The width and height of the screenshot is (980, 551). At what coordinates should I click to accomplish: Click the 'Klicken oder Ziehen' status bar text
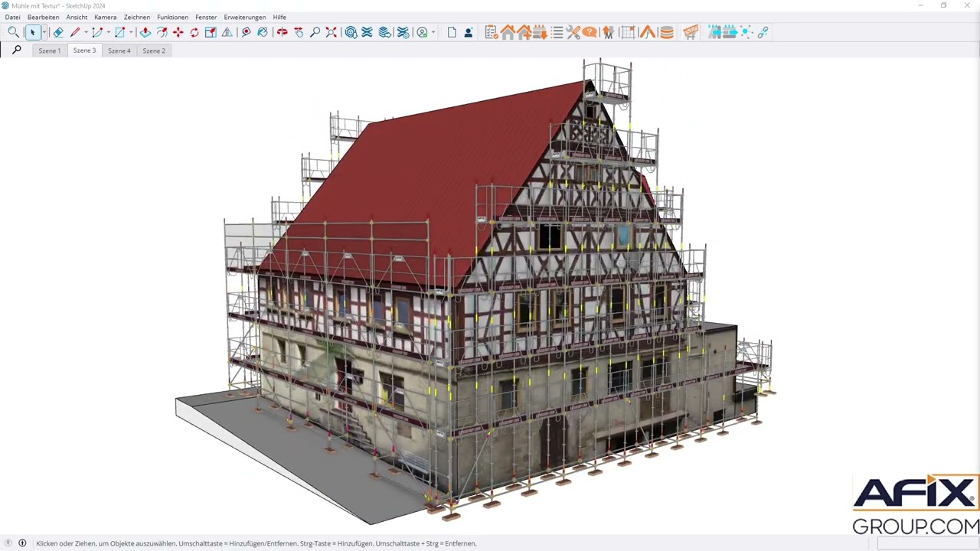(x=256, y=543)
